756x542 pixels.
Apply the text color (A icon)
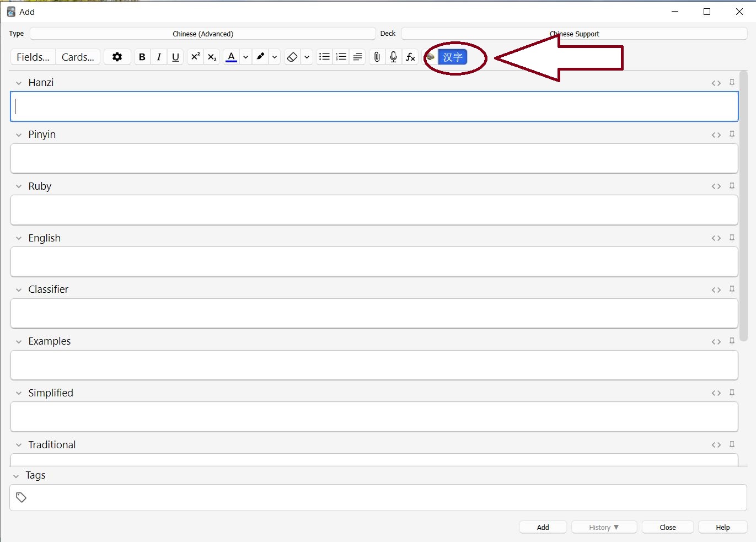231,57
